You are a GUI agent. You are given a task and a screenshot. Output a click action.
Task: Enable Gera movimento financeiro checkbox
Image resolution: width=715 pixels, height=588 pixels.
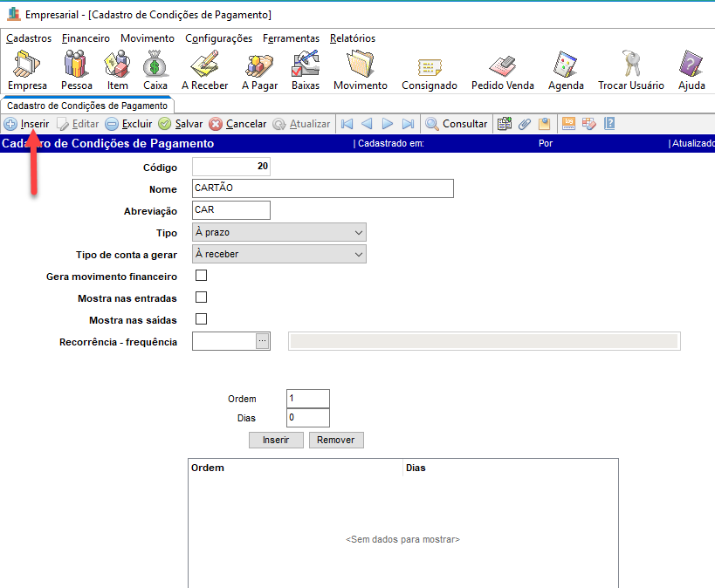[x=201, y=277]
